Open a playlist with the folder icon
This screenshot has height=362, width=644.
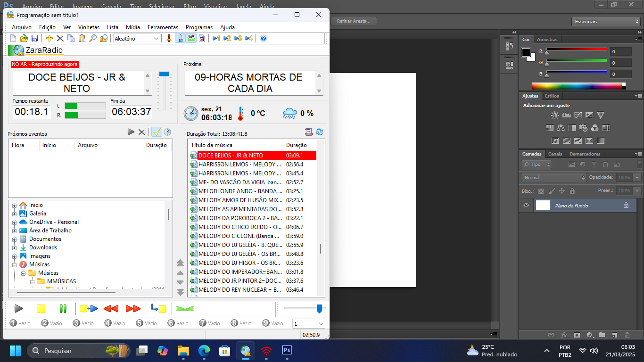pos(24,39)
